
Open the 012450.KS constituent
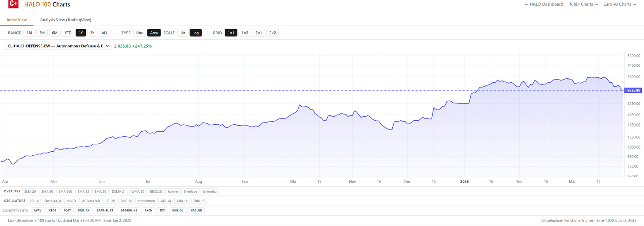(x=129, y=211)
